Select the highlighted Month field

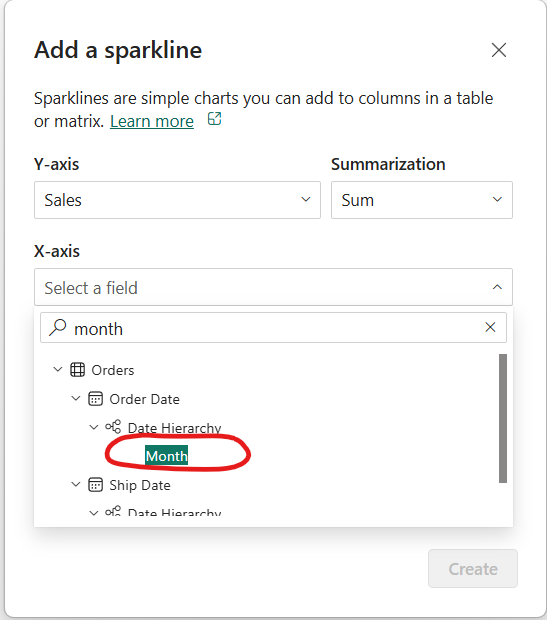coord(167,456)
